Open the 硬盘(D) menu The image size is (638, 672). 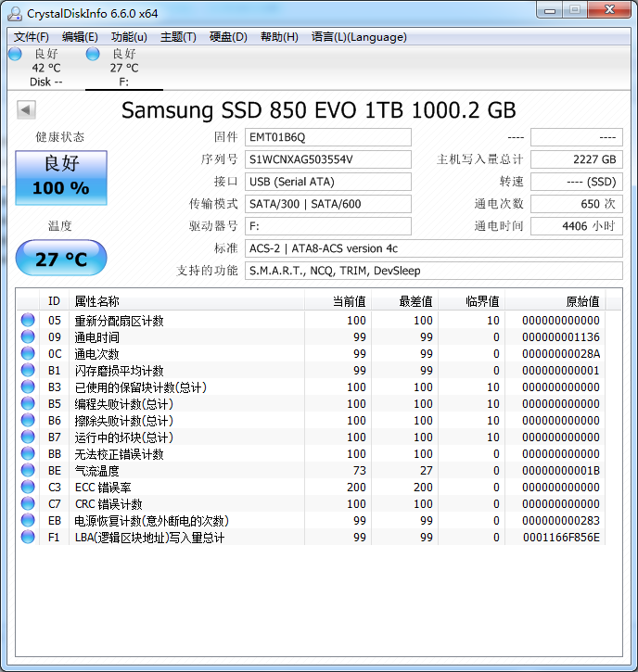[x=228, y=37]
